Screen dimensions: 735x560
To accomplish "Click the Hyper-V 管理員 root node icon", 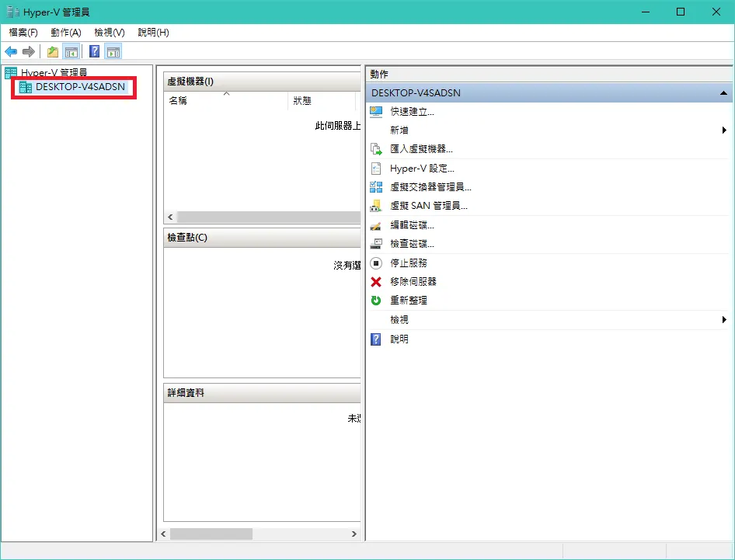I will click(11, 73).
